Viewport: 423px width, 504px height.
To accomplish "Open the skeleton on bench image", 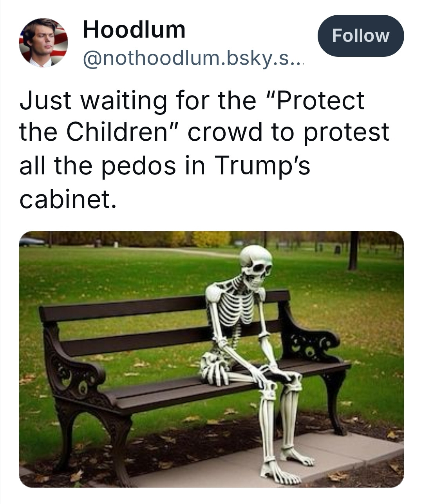I will point(211,359).
